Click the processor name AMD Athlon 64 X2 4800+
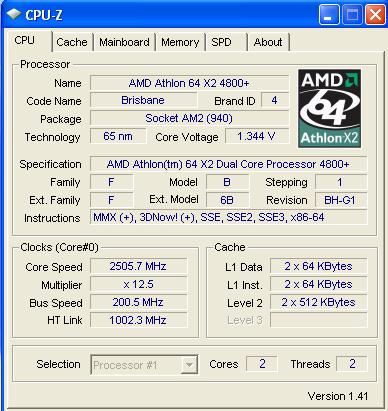 pyautogui.click(x=189, y=83)
